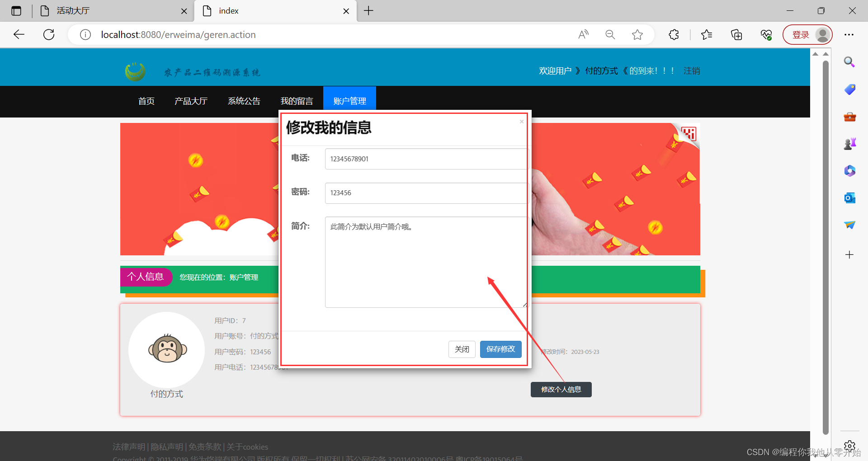Open sidebar Outlook icon
This screenshot has width=868, height=461.
coord(849,198)
